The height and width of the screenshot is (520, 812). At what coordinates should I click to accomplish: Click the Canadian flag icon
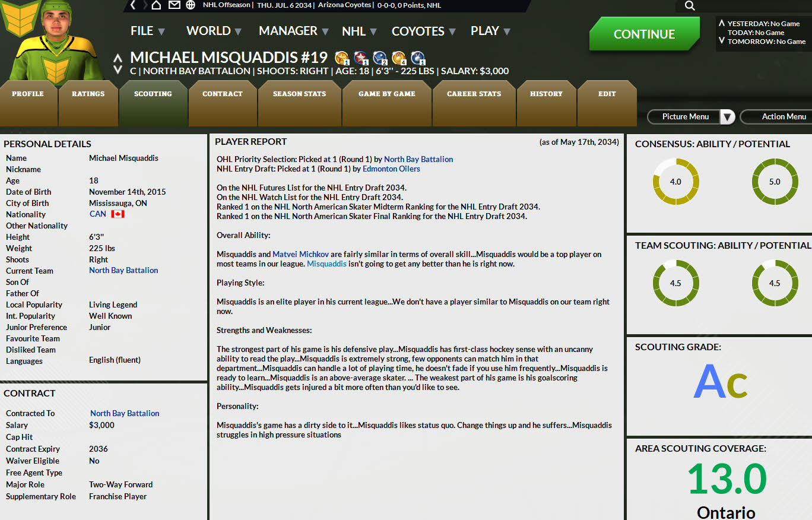(118, 214)
